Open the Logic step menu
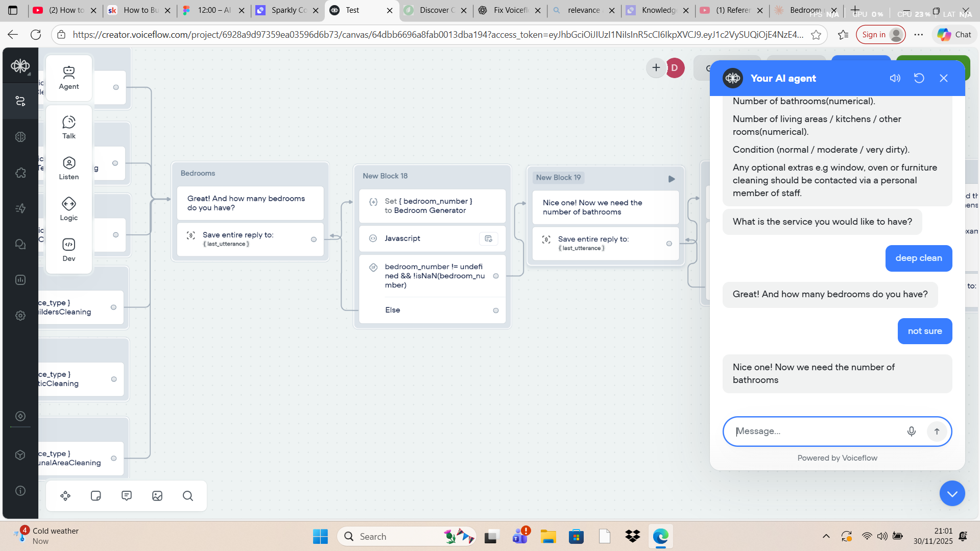Image resolution: width=980 pixels, height=551 pixels. [x=69, y=209]
